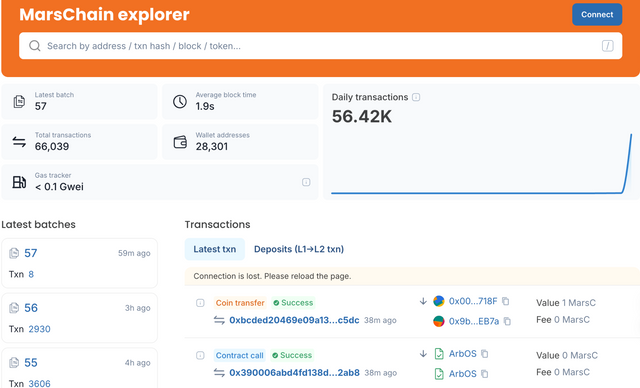Click the 0x9b...EB7a address avatar
The width and height of the screenshot is (640, 388).
point(439,321)
